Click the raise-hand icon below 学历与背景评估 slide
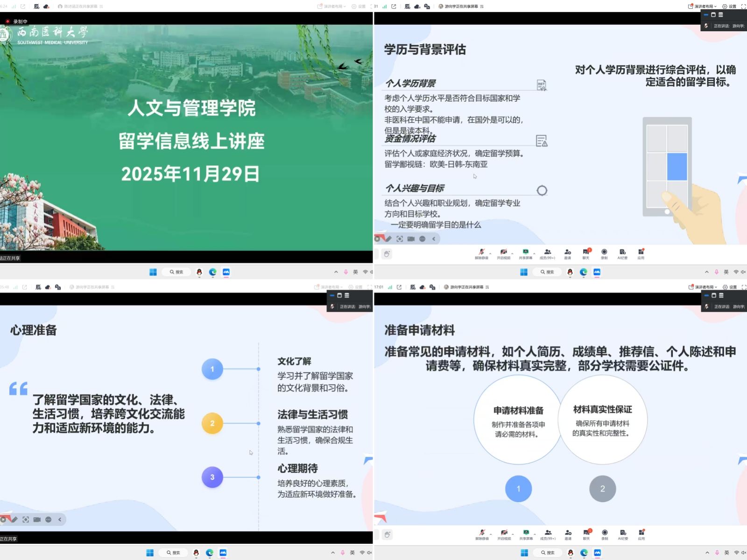Image resolution: width=747 pixels, height=560 pixels. [x=387, y=254]
